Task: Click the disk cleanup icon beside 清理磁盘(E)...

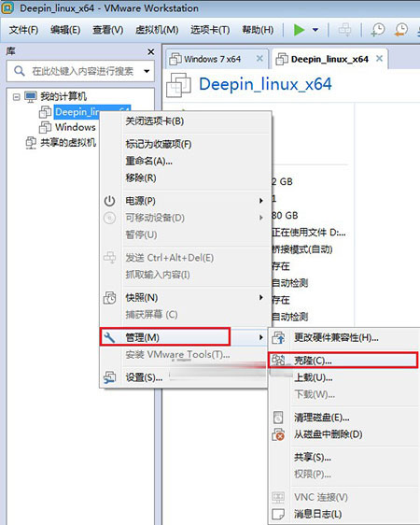Action: (x=278, y=418)
